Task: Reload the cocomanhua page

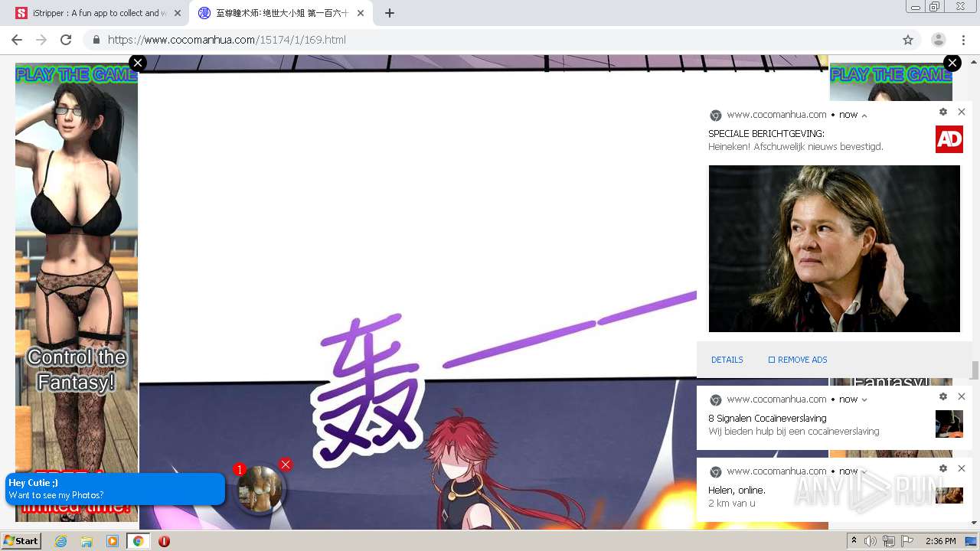Action: click(x=66, y=40)
